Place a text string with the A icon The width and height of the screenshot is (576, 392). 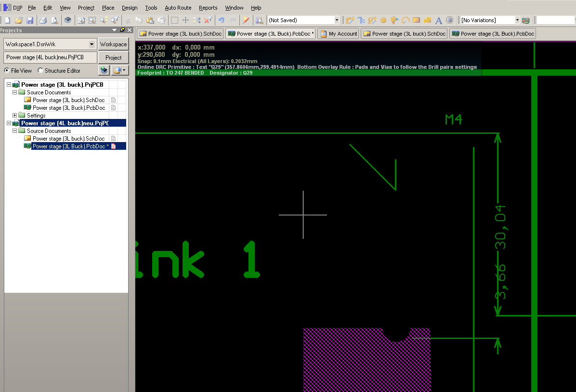438,20
